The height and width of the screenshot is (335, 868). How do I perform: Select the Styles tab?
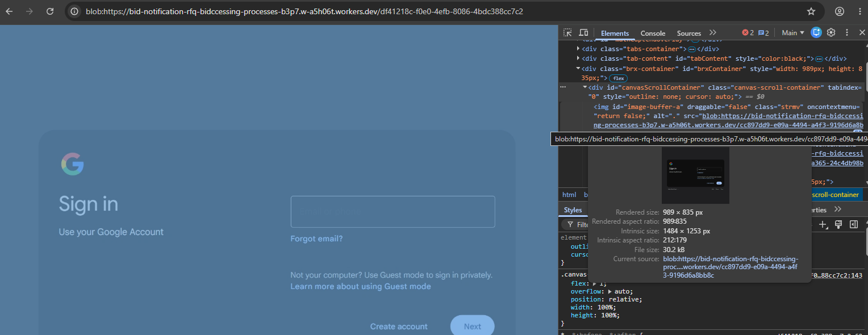[573, 210]
